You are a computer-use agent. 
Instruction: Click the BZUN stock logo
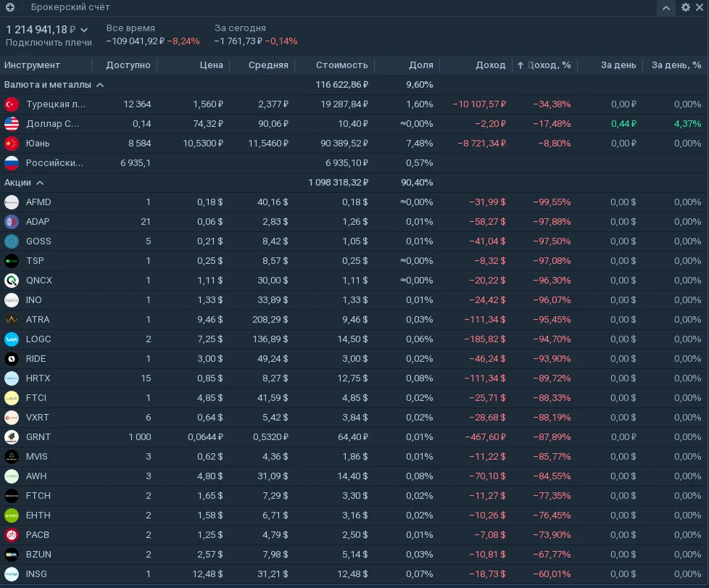pos(12,555)
